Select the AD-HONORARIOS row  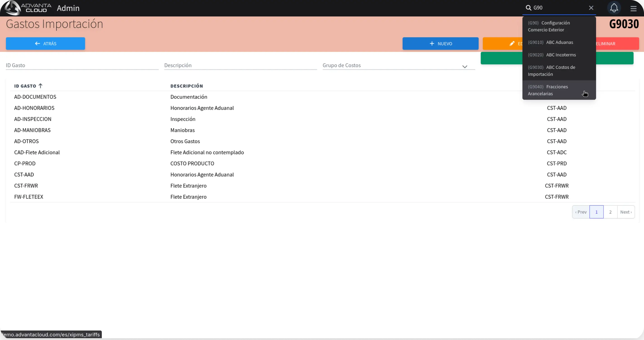click(34, 108)
